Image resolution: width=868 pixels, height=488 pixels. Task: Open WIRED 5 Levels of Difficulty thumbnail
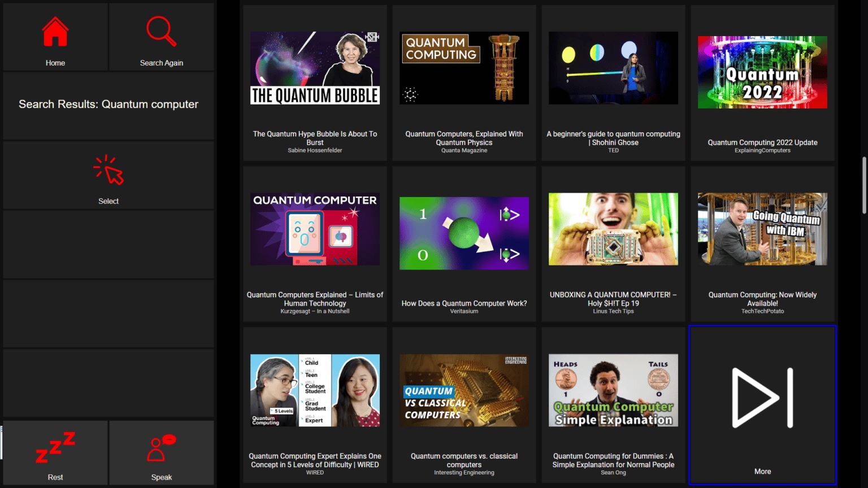[315, 390]
